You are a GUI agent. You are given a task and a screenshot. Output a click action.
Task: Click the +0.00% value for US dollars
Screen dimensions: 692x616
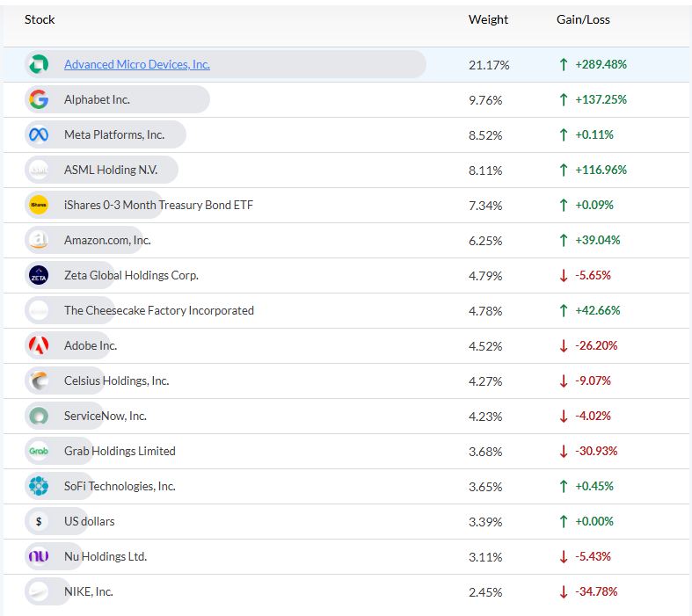pyautogui.click(x=594, y=521)
